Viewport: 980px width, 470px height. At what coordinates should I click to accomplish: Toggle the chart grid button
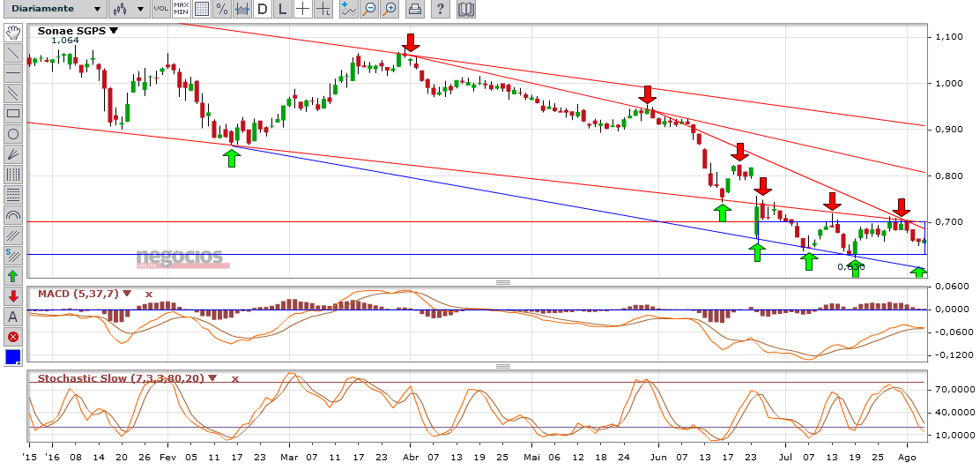click(x=201, y=9)
